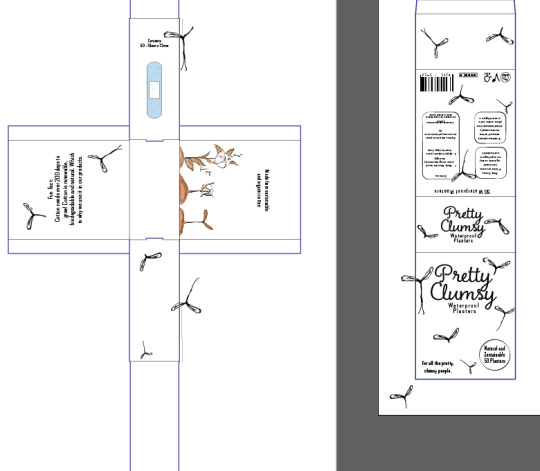Screen dimensions: 540x471
Task: Select the flowering cotton plant illustration
Action: [x=211, y=158]
